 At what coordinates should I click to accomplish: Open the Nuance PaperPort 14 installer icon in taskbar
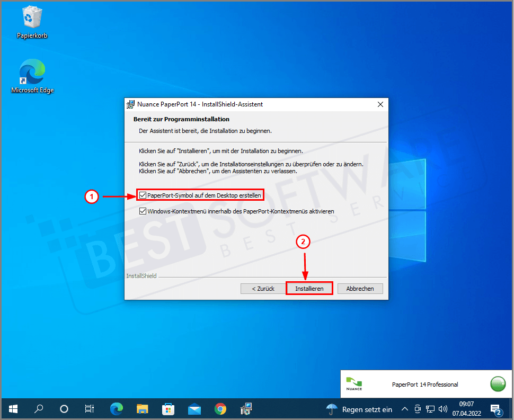[246, 409]
